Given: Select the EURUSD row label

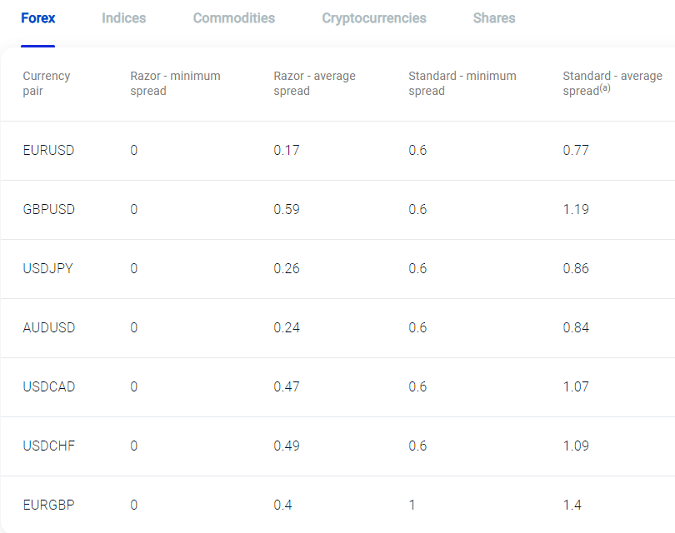Looking at the screenshot, I should point(49,150).
